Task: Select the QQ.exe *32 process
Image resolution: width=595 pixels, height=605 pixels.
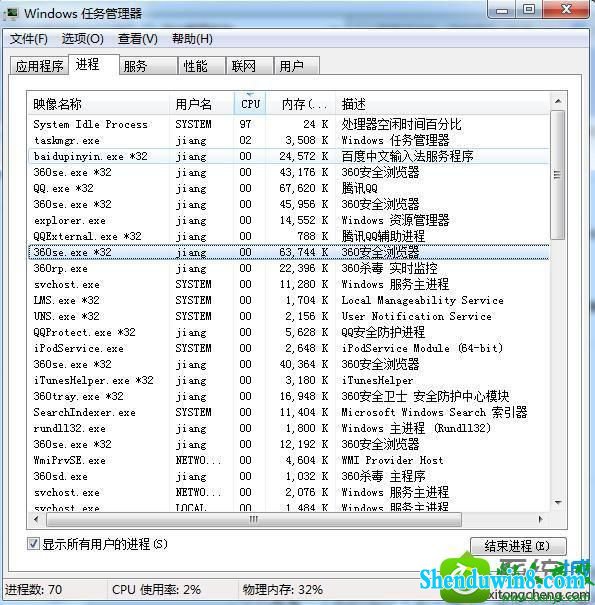Action: click(x=288, y=188)
